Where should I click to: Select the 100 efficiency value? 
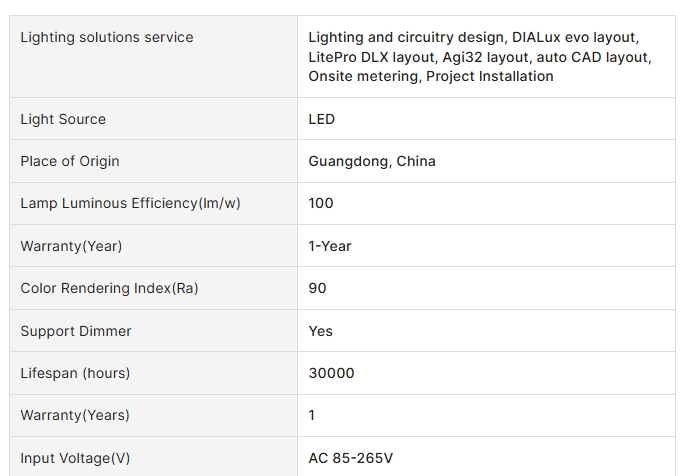pos(321,203)
